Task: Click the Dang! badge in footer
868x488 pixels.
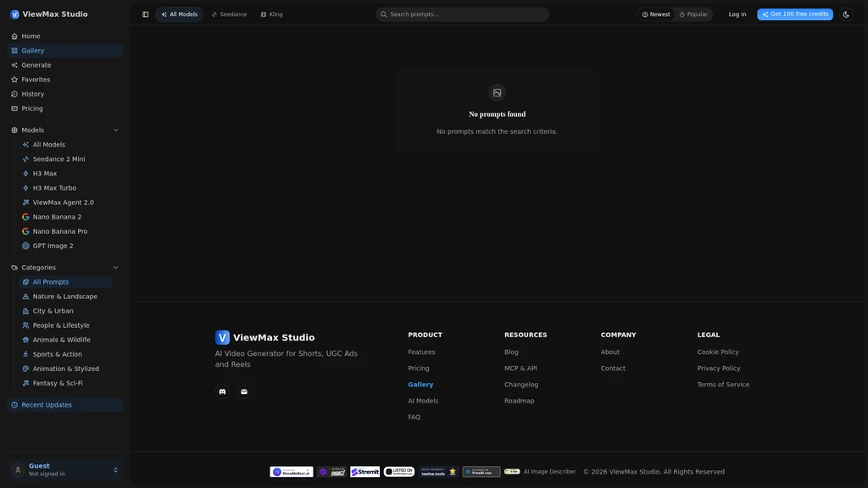Action: [331, 472]
